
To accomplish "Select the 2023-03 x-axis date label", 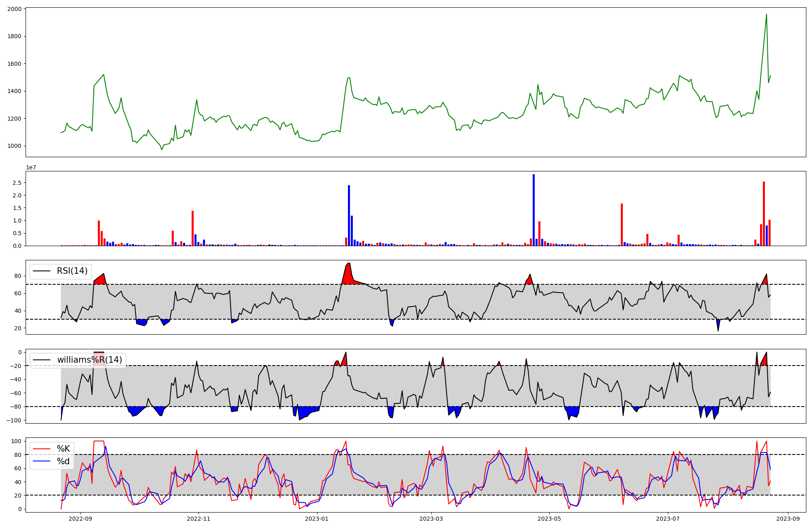I will (431, 519).
